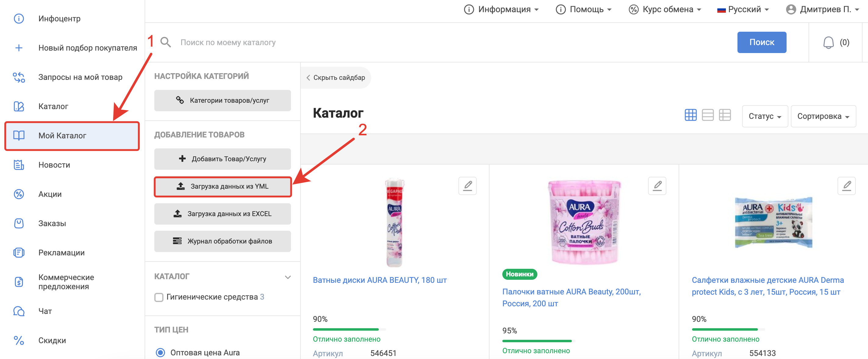Viewport: 868px width, 359px height.
Task: Select the Оптовая цена Aura radio button
Action: (160, 352)
